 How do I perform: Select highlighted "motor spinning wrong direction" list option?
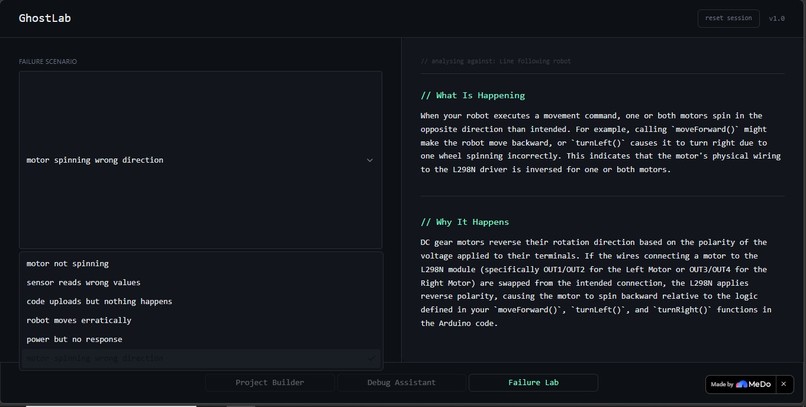[201, 358]
